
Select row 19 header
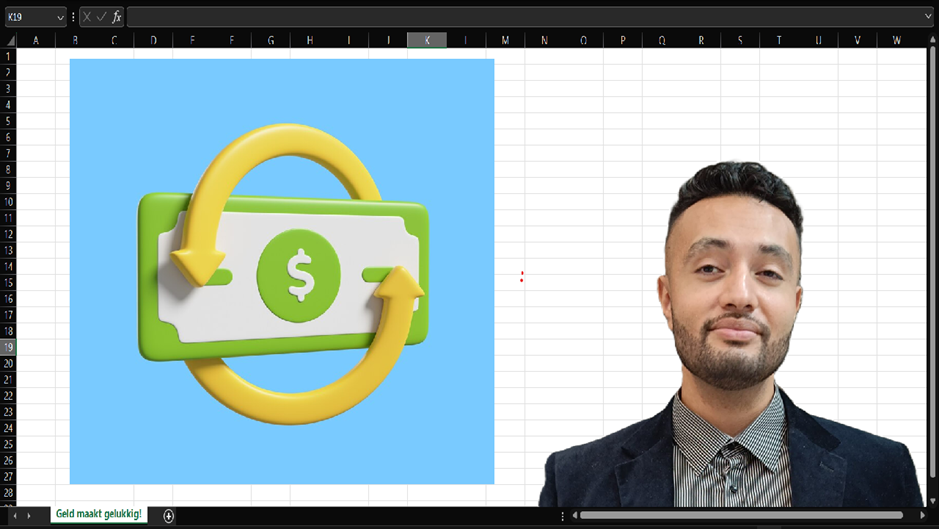point(9,347)
